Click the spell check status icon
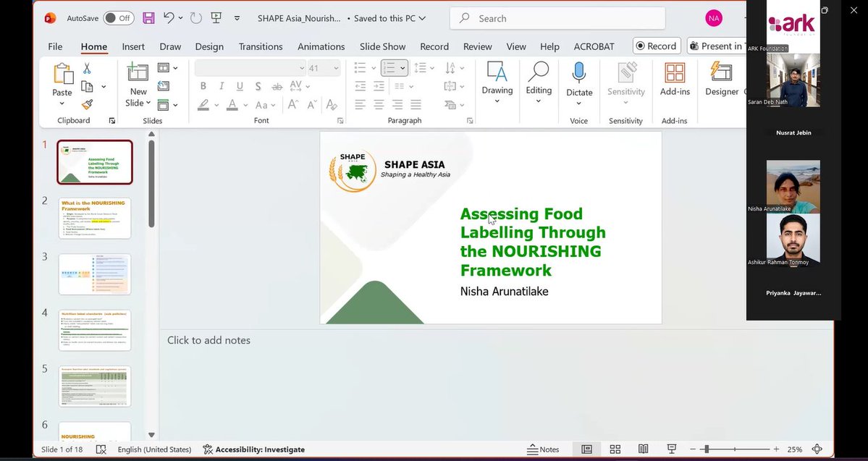868x461 pixels. pyautogui.click(x=101, y=449)
